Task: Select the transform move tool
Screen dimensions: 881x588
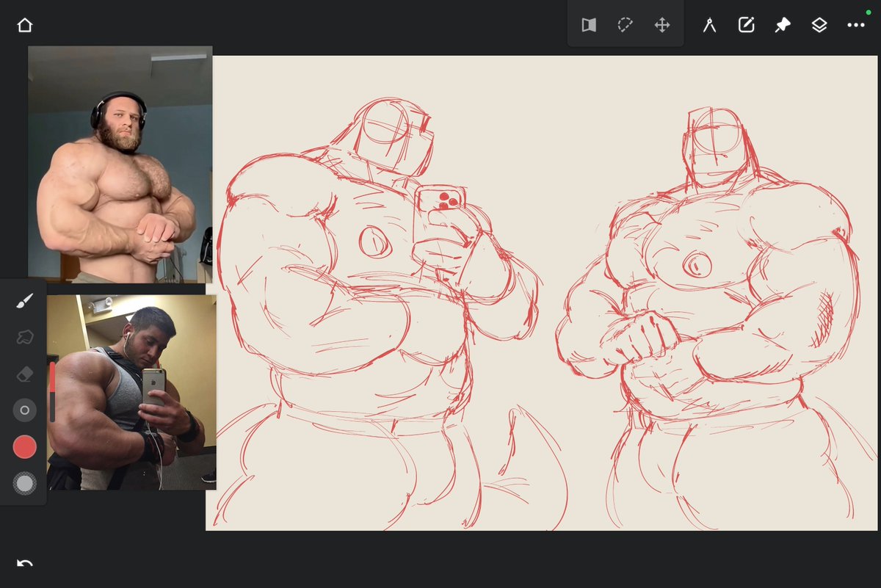Action: point(661,26)
